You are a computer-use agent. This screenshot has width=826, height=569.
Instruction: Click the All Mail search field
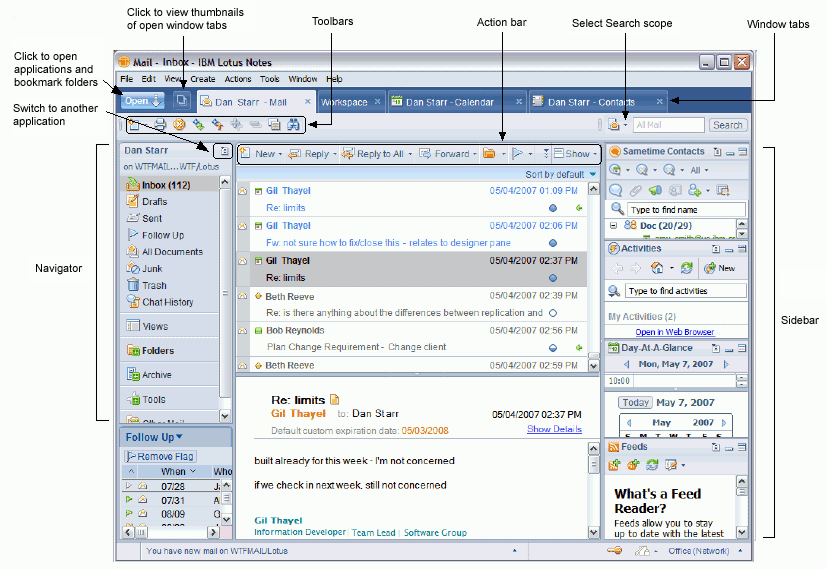tap(667, 125)
